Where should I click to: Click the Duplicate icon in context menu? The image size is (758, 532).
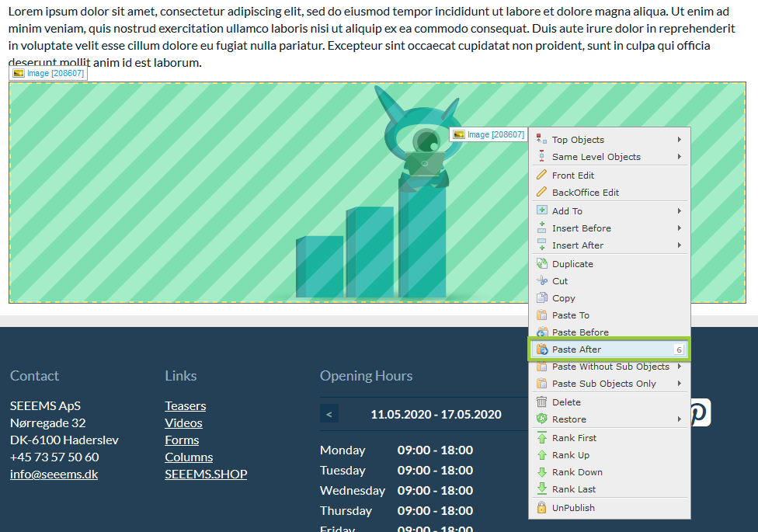tap(541, 263)
